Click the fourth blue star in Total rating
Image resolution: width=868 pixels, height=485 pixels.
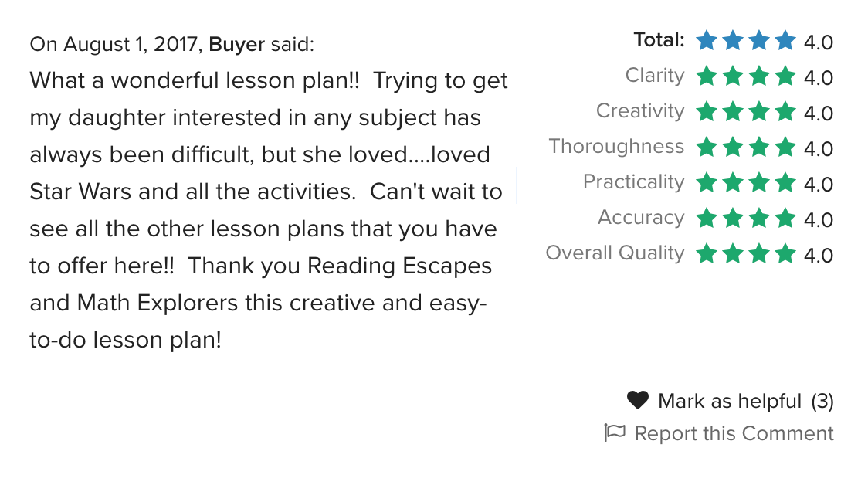(x=785, y=41)
